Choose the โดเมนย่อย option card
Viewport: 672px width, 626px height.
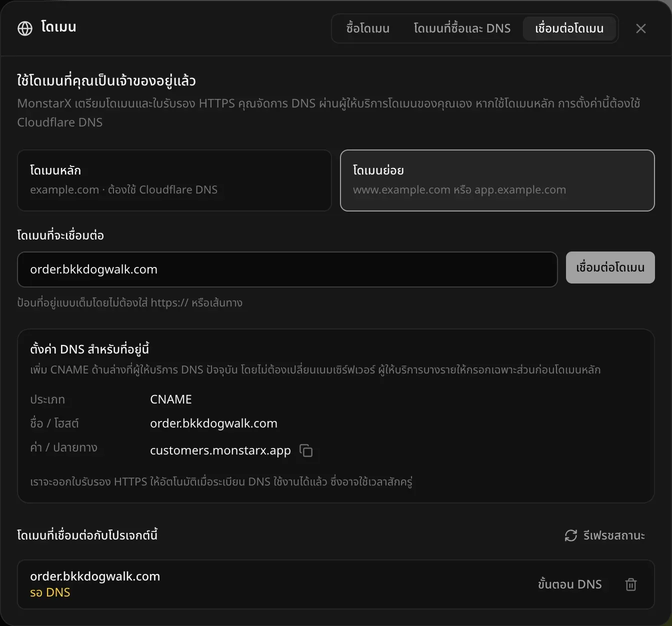(x=497, y=180)
